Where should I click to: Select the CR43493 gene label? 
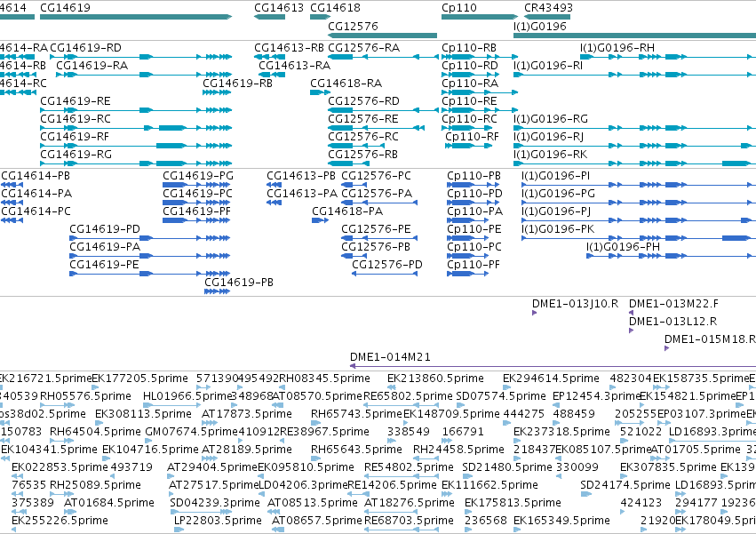click(x=549, y=8)
